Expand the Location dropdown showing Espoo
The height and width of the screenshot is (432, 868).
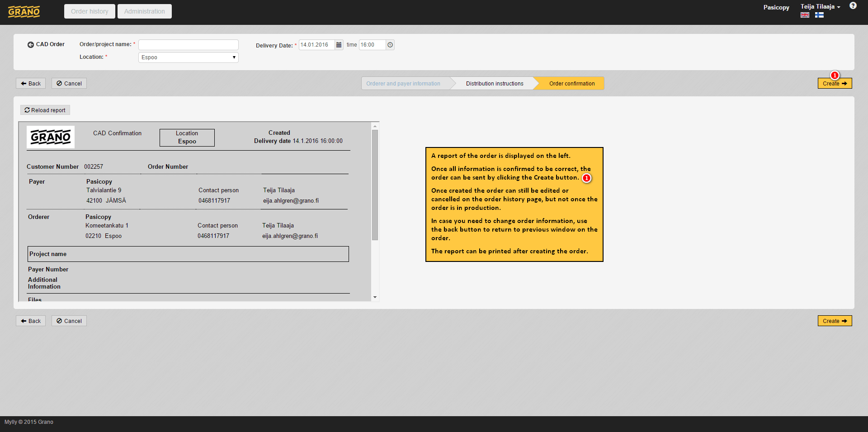pos(188,57)
